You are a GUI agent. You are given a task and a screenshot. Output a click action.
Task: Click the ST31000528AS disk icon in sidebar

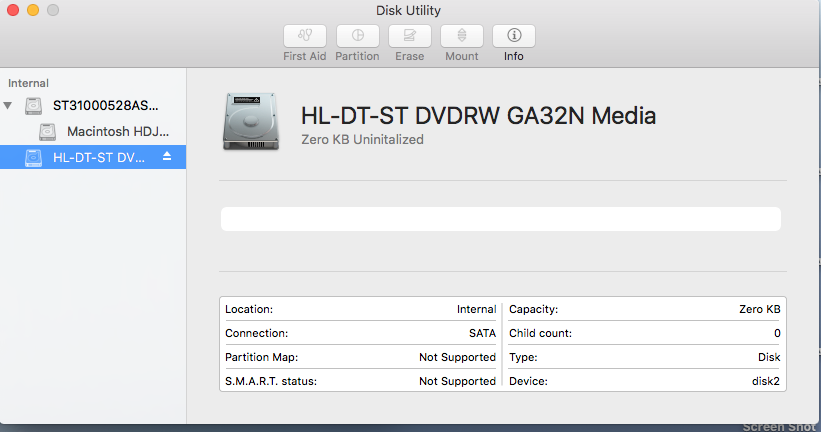point(36,106)
